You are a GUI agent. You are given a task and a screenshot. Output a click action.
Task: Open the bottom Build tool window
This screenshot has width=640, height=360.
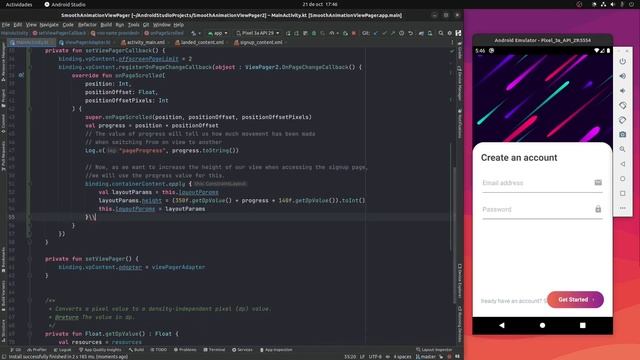(x=136, y=350)
